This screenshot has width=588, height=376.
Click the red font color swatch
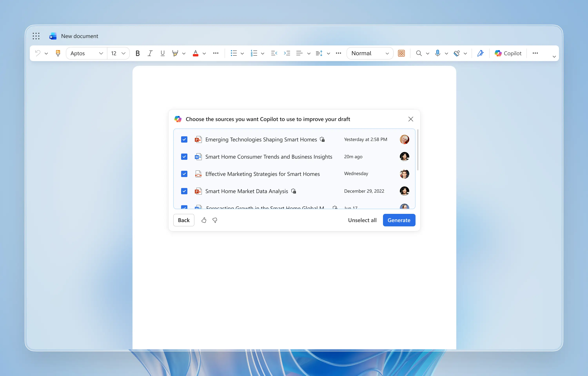(195, 53)
